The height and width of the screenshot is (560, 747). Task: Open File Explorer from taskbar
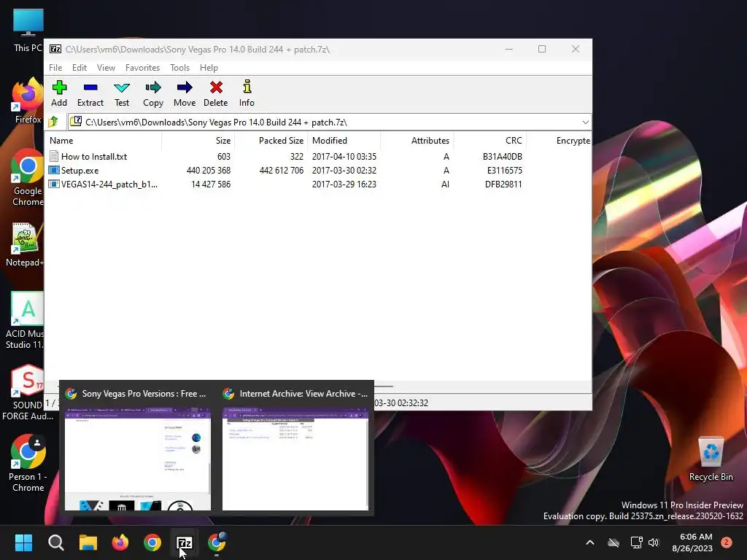click(88, 542)
